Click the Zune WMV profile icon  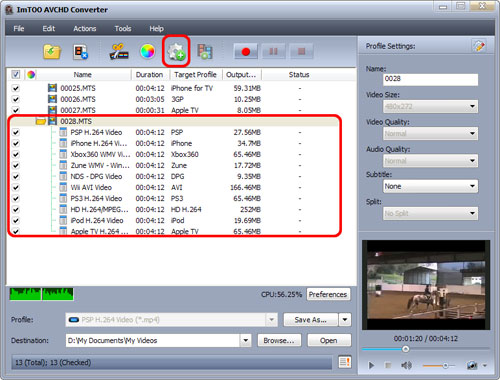[63, 165]
